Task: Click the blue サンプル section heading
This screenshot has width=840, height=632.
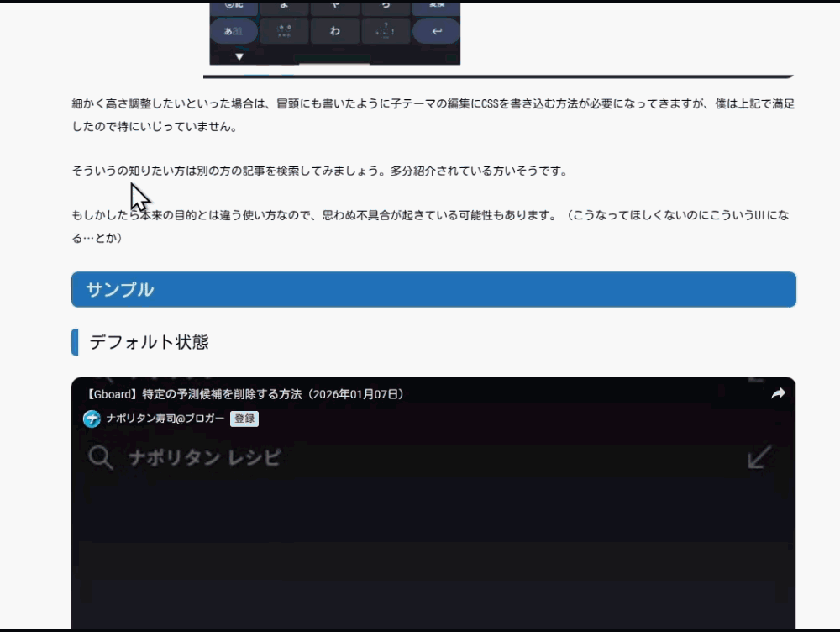Action: pyautogui.click(x=118, y=288)
